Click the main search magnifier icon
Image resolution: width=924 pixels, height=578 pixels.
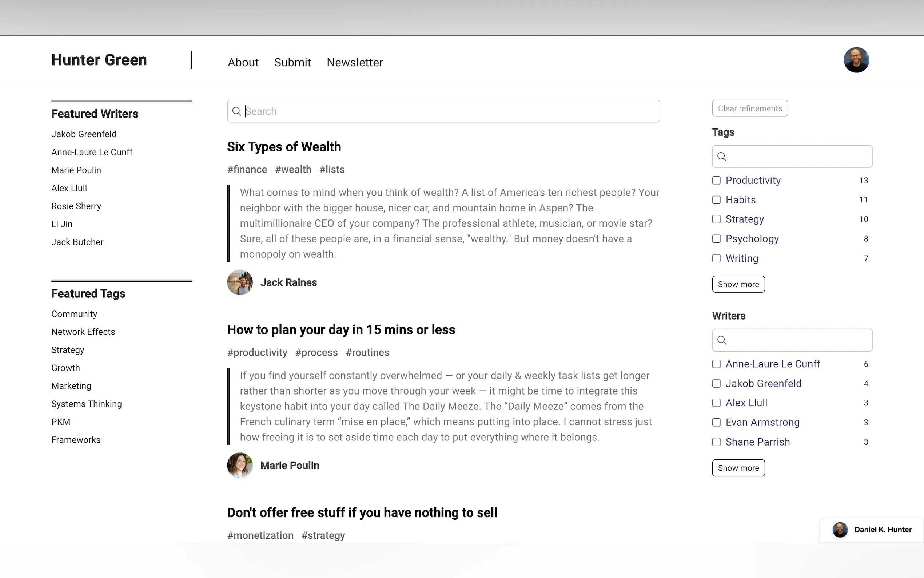click(x=236, y=111)
